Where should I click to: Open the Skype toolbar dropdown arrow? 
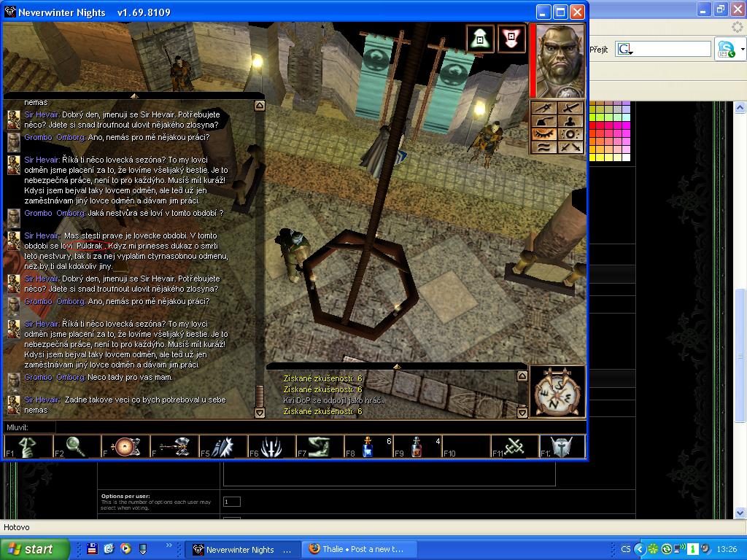click(x=743, y=50)
